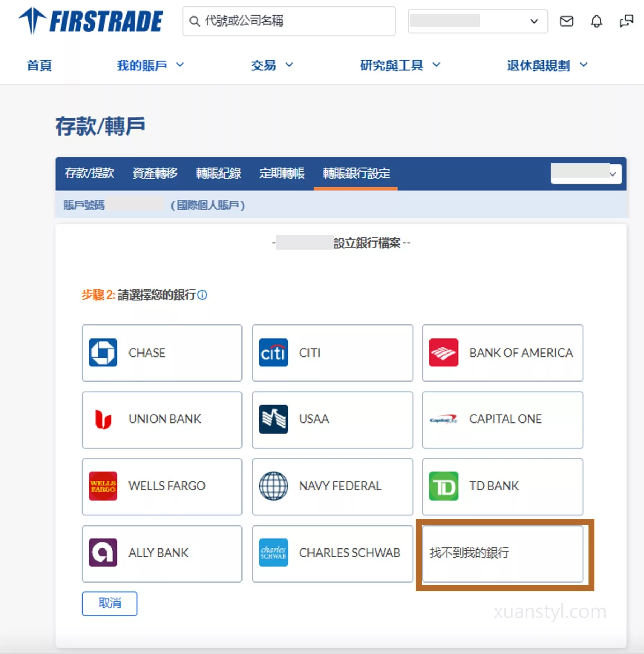Select the NAVY FEDERAL label
The image size is (644, 654).
[x=340, y=486]
